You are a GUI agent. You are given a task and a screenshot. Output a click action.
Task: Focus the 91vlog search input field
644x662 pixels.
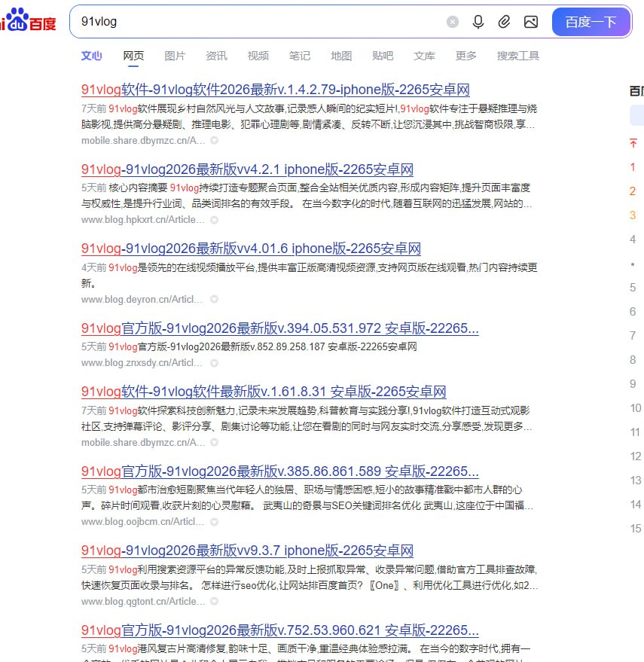pyautogui.click(x=258, y=22)
